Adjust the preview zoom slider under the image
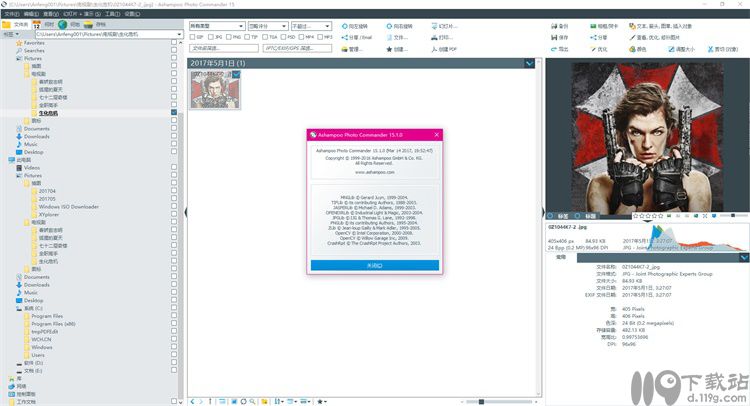Image resolution: width=750 pixels, height=406 pixels. [733, 216]
